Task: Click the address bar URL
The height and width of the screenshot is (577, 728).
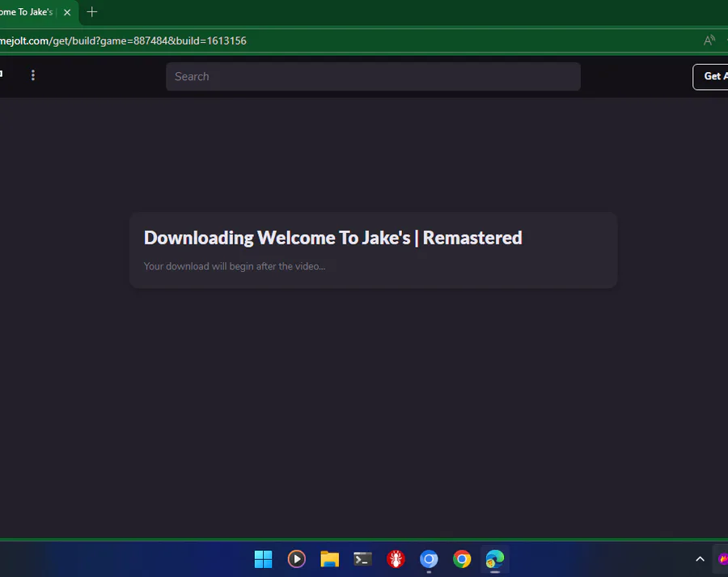Action: click(123, 41)
